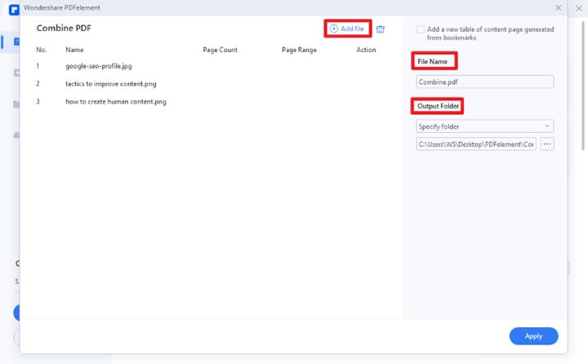Click the Add file button
Screen dimensions: 588x364
(347, 29)
